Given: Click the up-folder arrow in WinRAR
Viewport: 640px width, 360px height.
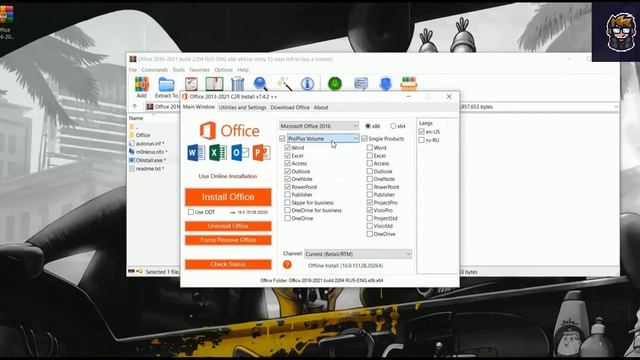Looking at the screenshot, I should 135,107.
